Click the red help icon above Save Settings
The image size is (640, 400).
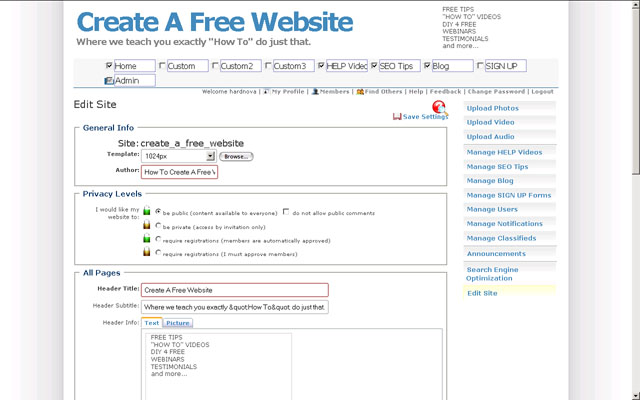pos(439,106)
